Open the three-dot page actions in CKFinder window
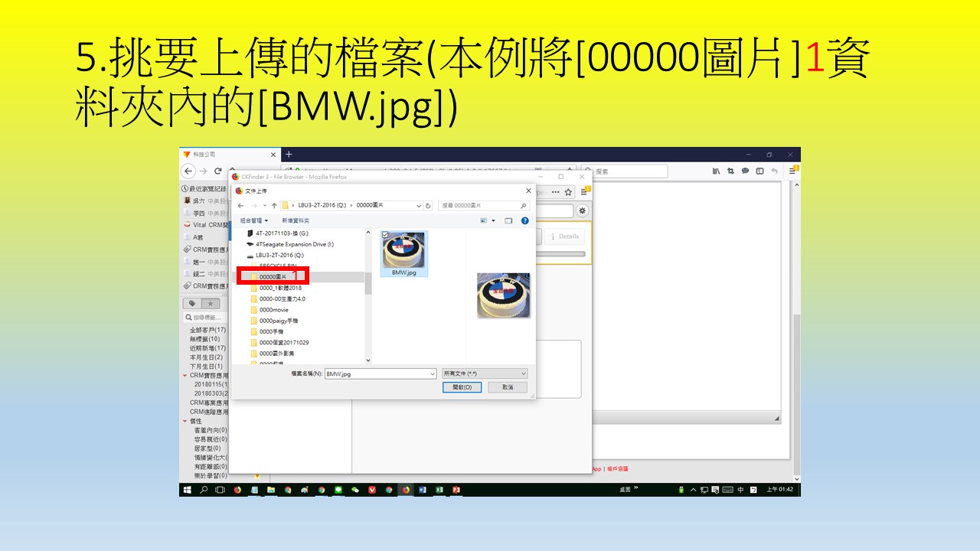 tap(556, 192)
